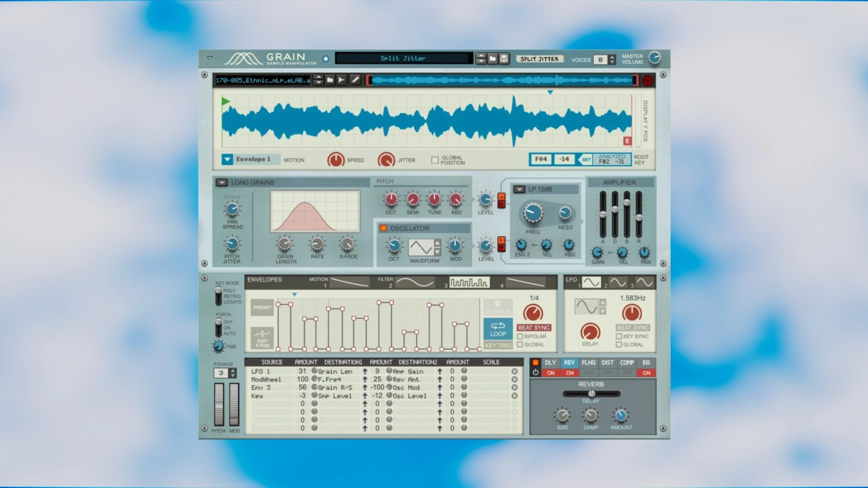Click the edit sample pencil icon
The image size is (868, 488).
click(x=355, y=80)
